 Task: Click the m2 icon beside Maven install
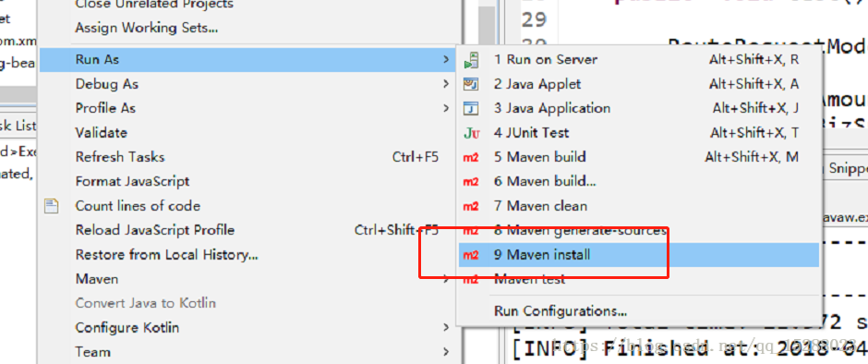tap(471, 255)
